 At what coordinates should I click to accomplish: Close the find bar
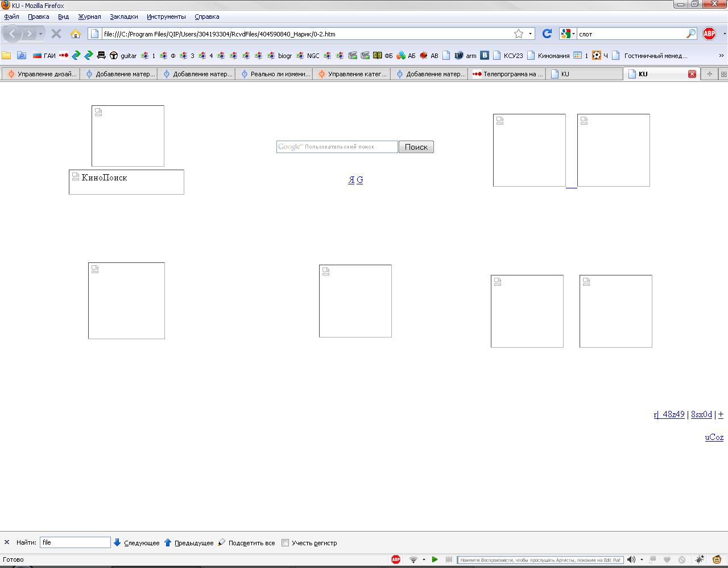pyautogui.click(x=7, y=542)
